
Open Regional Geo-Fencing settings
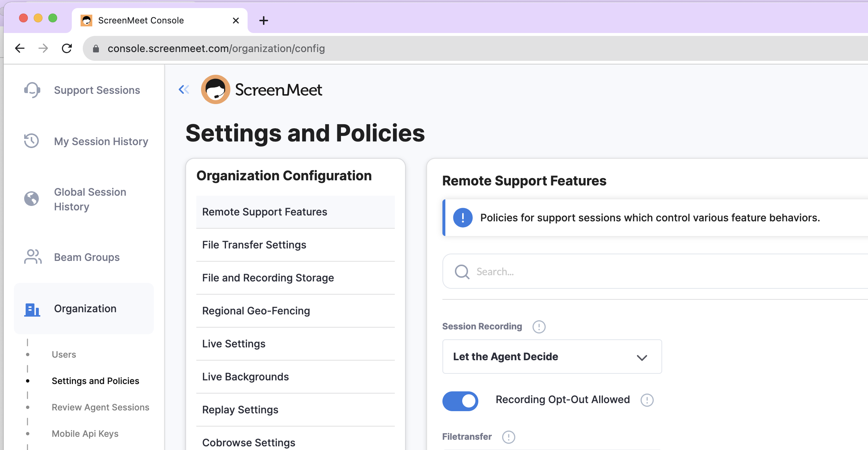click(295, 311)
